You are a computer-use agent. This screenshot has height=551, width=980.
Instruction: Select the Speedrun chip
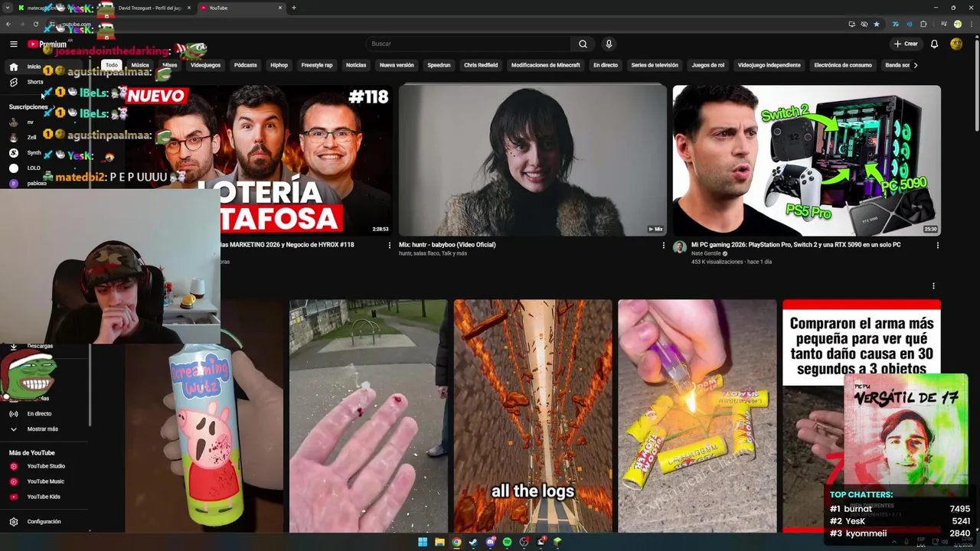point(439,65)
